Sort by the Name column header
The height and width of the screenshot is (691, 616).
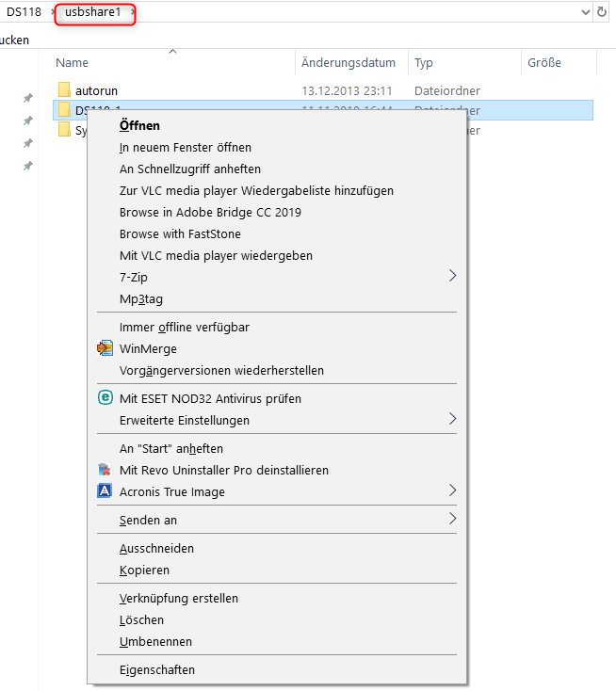click(x=72, y=62)
